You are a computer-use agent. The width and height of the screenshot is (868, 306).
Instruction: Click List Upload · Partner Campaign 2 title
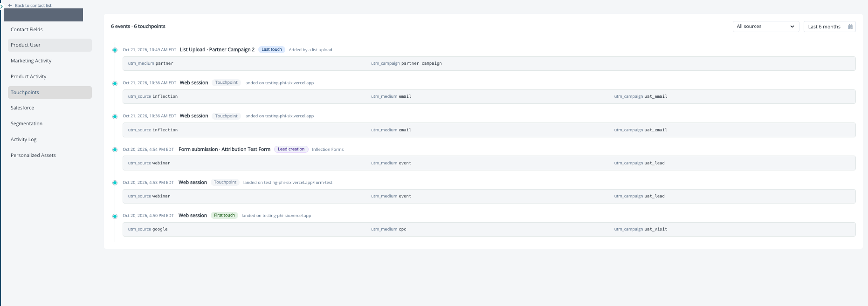point(217,49)
